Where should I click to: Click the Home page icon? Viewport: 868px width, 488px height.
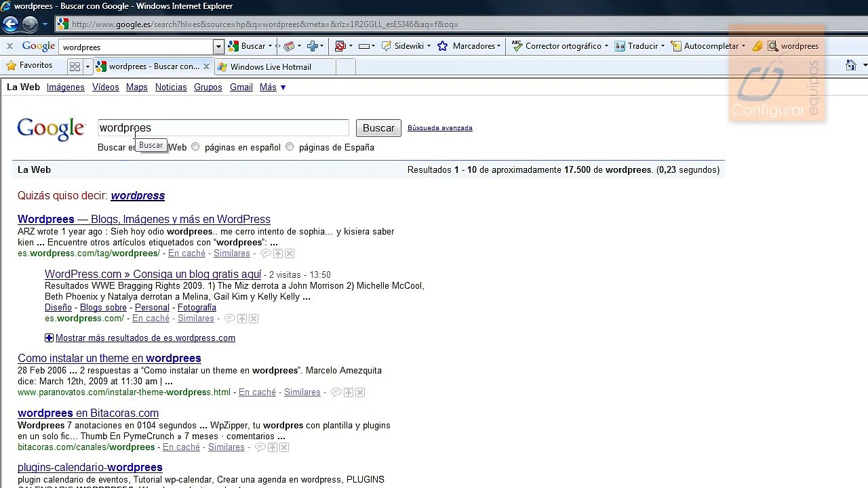tap(851, 66)
